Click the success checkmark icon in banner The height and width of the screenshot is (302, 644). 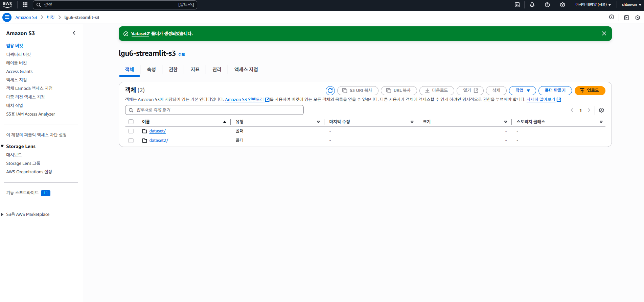(126, 34)
